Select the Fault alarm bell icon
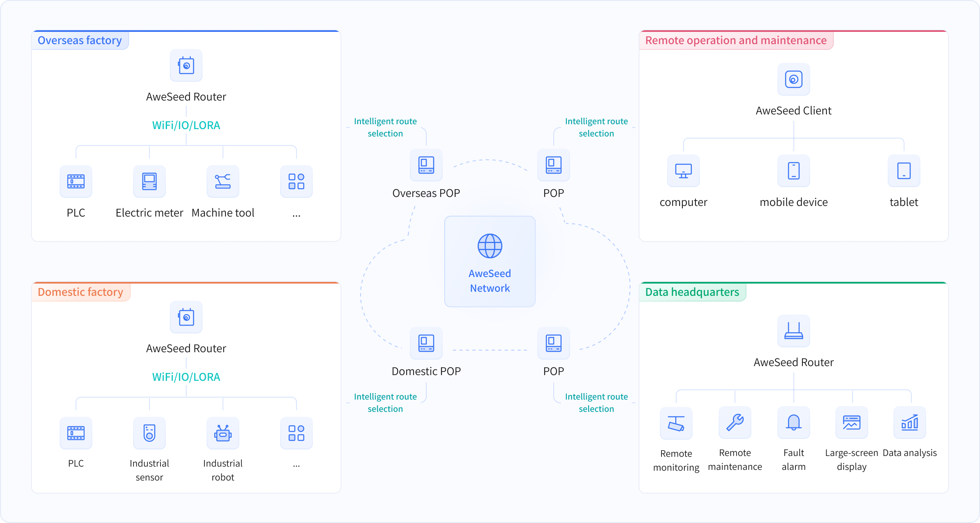980x523 pixels. pyautogui.click(x=794, y=422)
